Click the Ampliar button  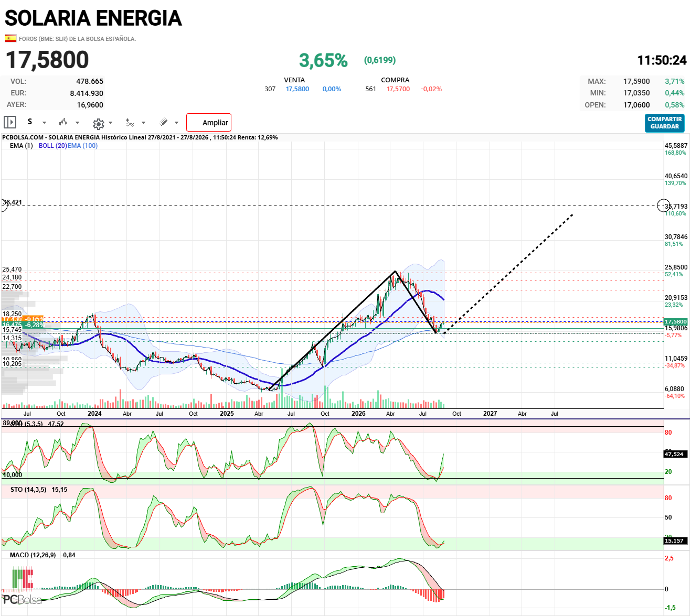coord(209,122)
